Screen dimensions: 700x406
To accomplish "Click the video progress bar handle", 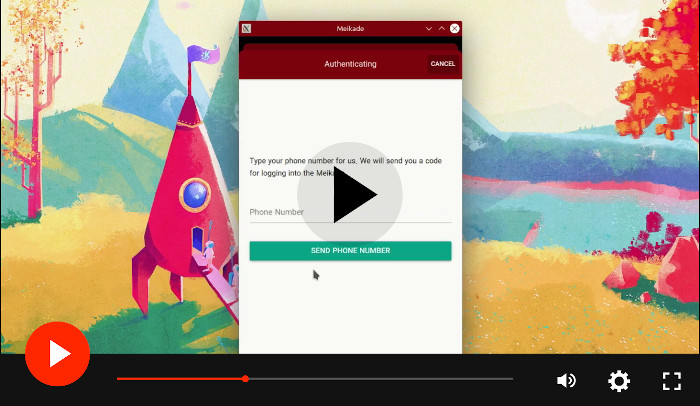I will [245, 379].
